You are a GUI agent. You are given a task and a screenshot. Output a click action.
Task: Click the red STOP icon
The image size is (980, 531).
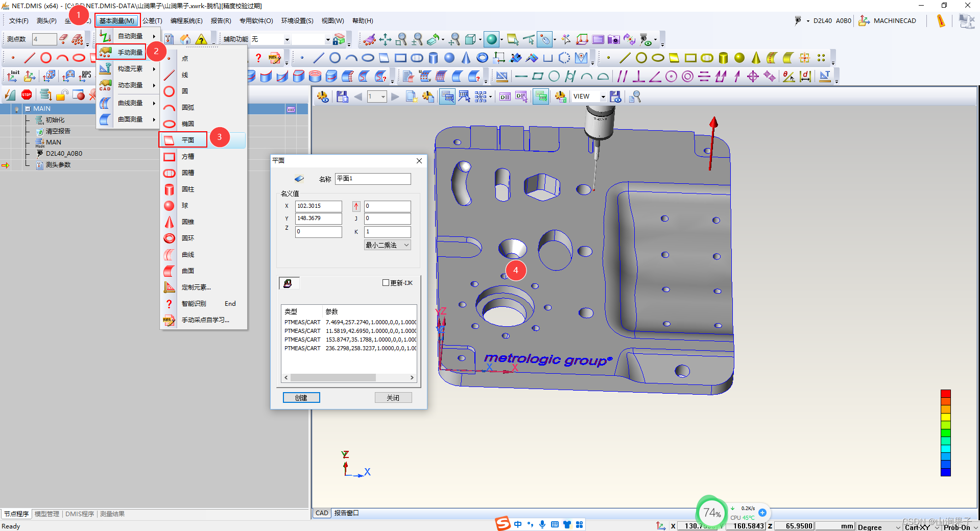[27, 94]
